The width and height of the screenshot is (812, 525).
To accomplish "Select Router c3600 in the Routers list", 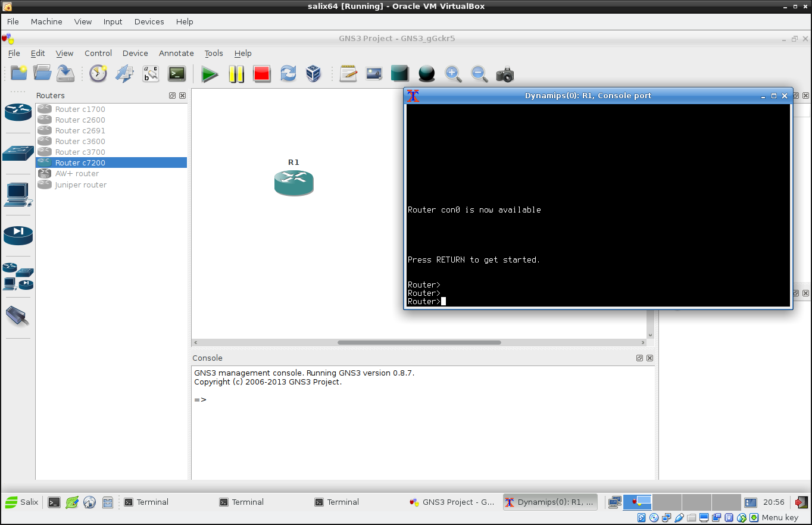I will 111,141.
